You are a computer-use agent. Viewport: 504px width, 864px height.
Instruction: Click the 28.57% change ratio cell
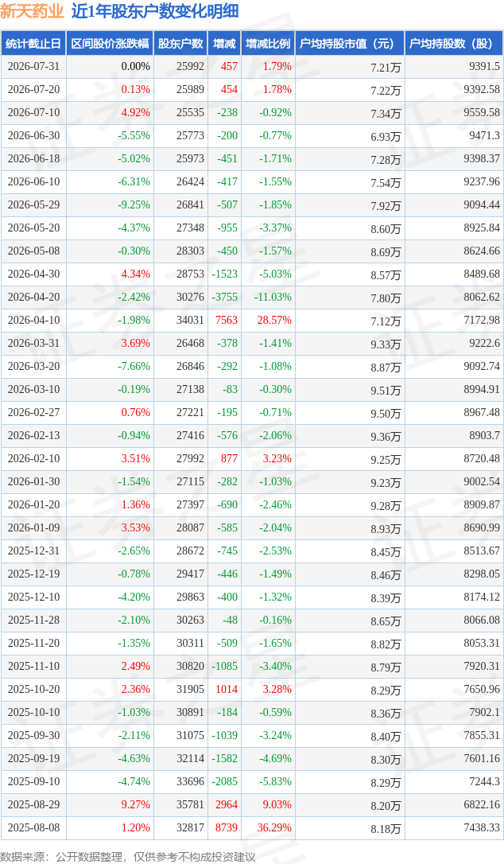(274, 320)
